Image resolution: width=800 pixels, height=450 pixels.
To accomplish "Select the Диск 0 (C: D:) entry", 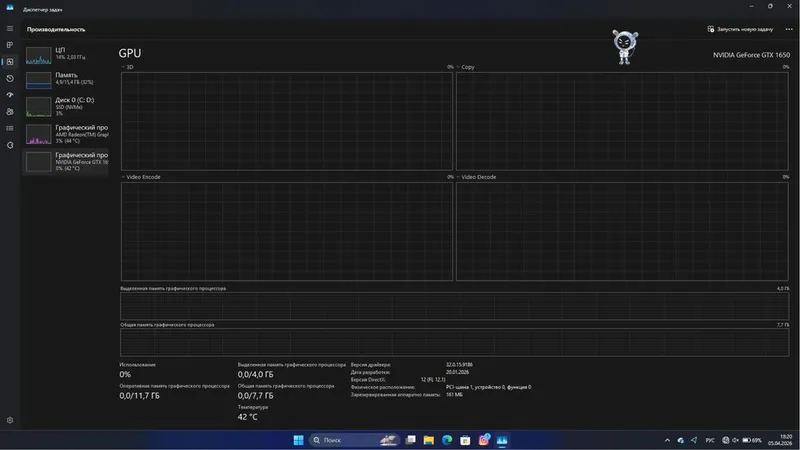I will [x=65, y=107].
